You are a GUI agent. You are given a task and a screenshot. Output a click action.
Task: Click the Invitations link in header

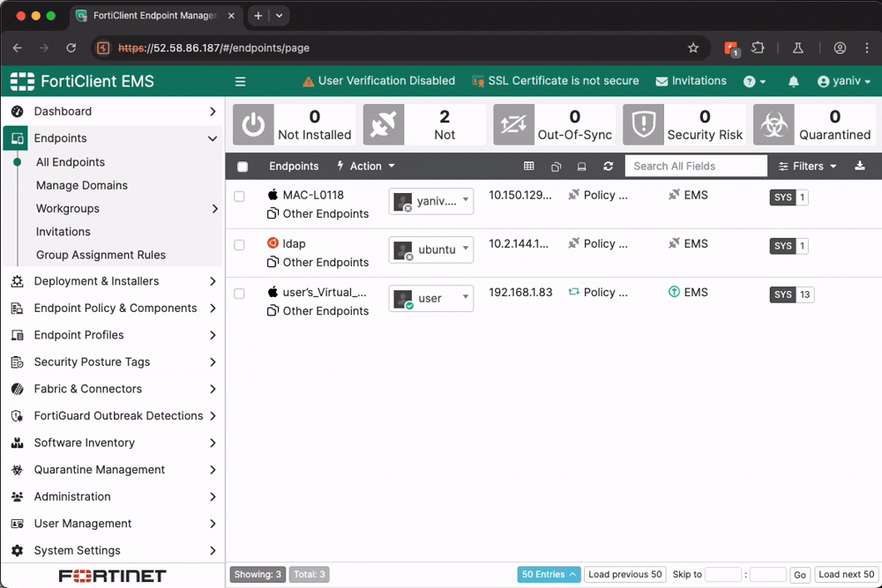tap(691, 81)
